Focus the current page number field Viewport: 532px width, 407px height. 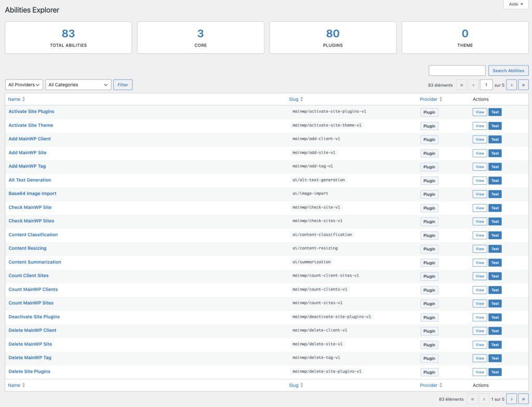point(486,85)
